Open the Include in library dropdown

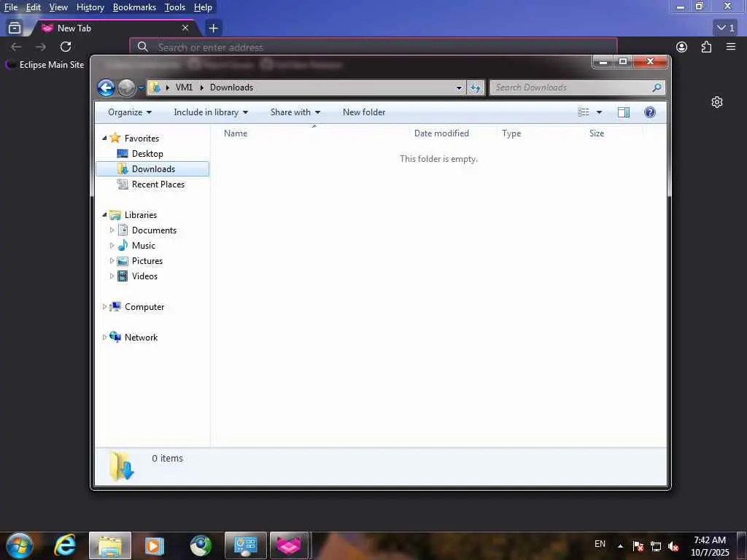click(x=211, y=112)
